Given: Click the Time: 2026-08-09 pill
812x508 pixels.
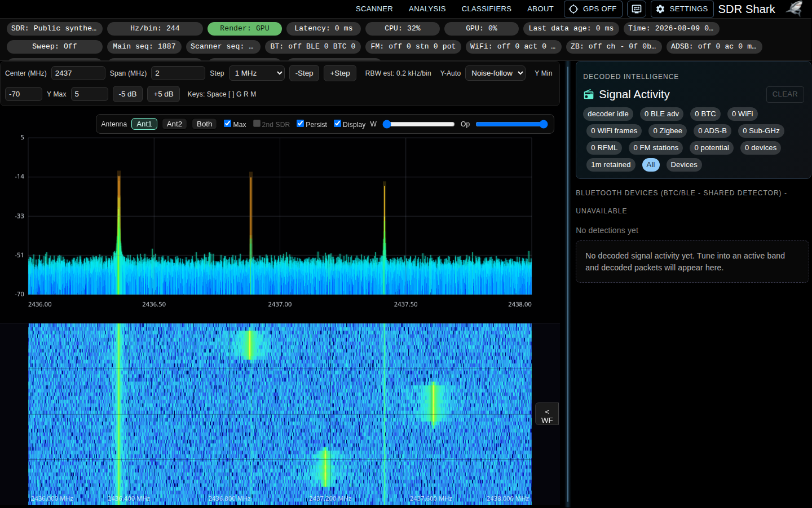Looking at the screenshot, I should pyautogui.click(x=671, y=28).
